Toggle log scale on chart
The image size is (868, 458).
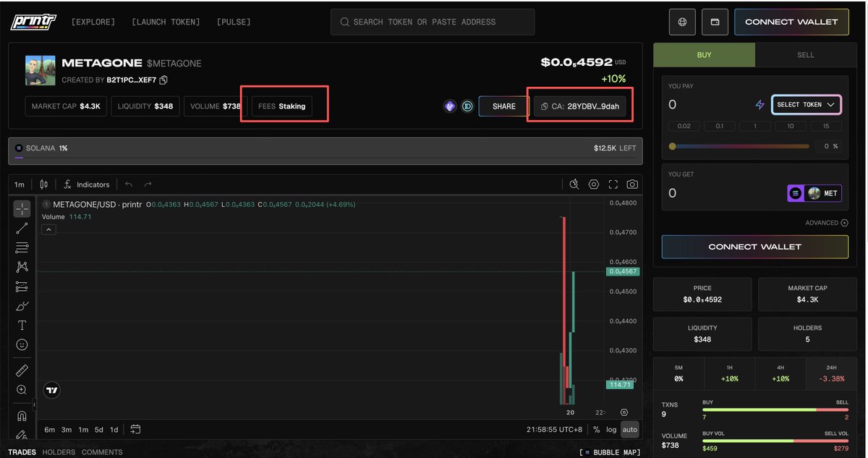[x=612, y=430]
